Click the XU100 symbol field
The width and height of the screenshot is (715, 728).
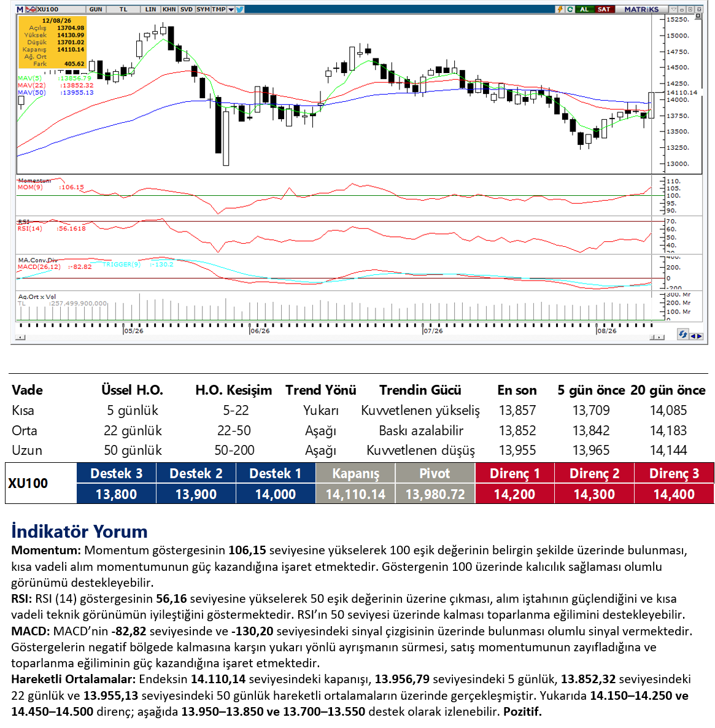pyautogui.click(x=60, y=9)
